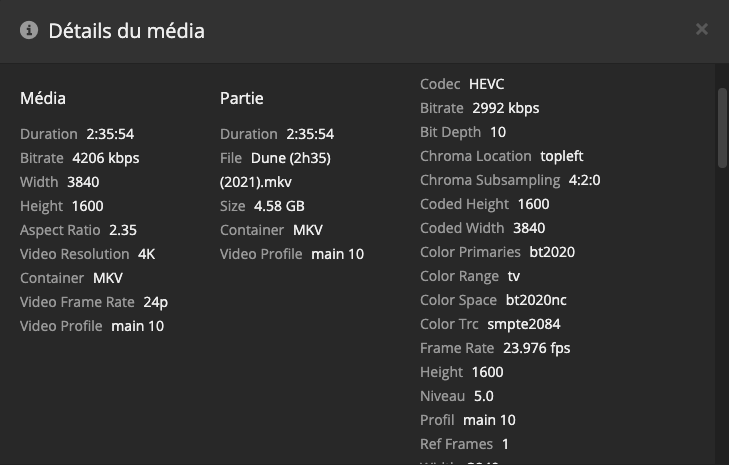Click the smpte2084 Color Trc value
729x465 pixels.
[523, 324]
